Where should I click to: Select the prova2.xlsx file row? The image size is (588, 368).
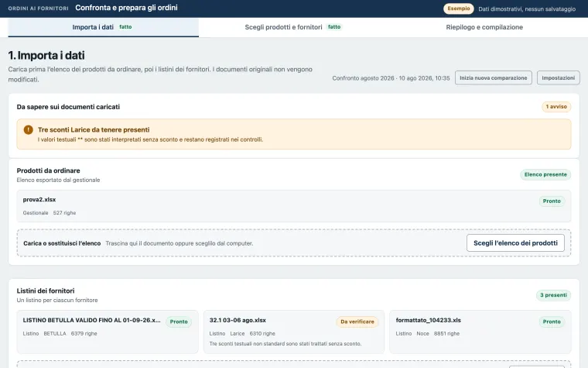(294, 206)
